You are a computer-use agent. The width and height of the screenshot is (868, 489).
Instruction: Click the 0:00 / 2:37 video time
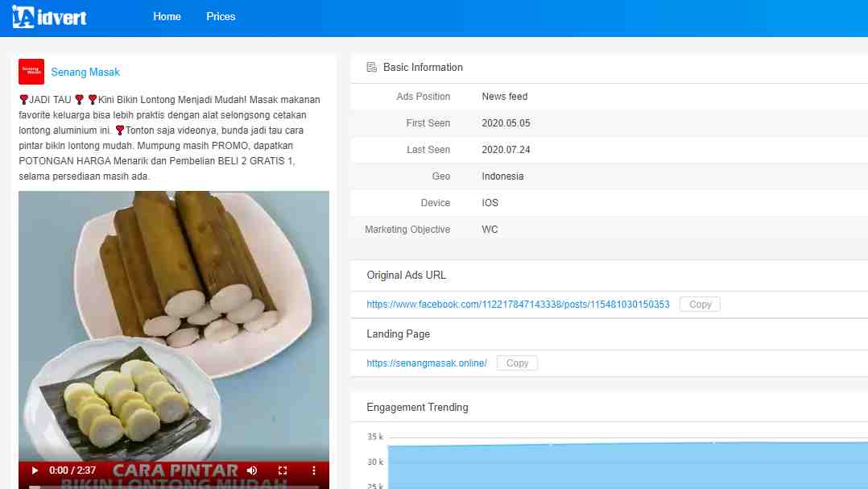(72, 470)
